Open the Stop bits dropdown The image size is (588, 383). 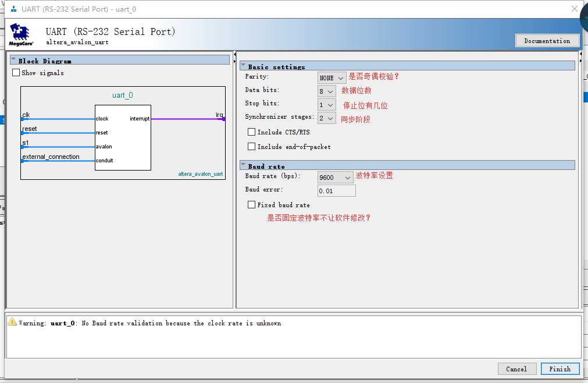coord(326,105)
